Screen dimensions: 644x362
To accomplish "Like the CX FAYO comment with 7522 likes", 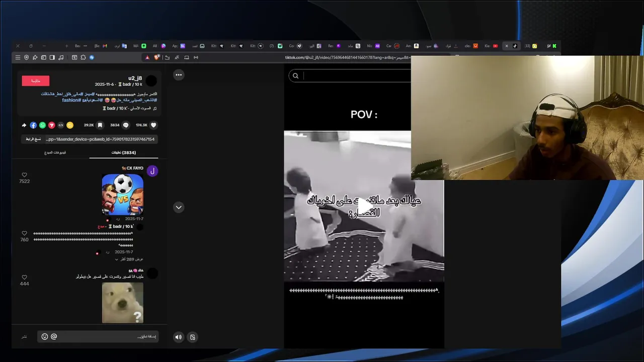I will 24,175.
